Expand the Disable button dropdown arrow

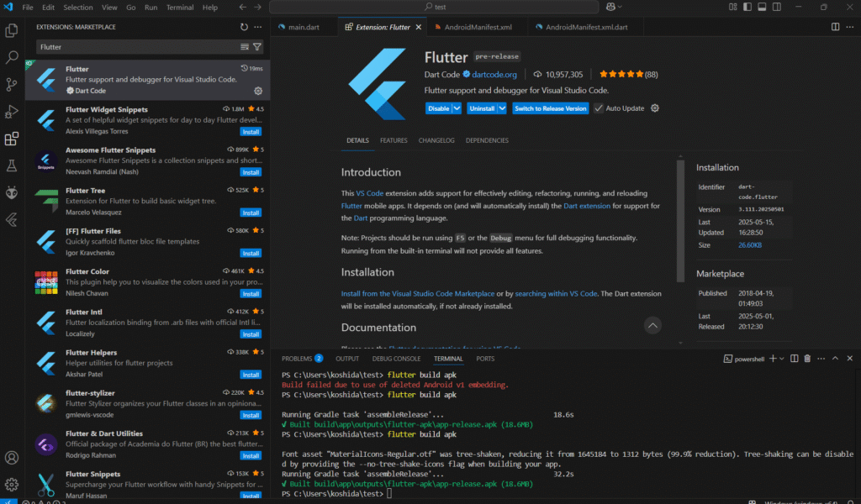457,108
